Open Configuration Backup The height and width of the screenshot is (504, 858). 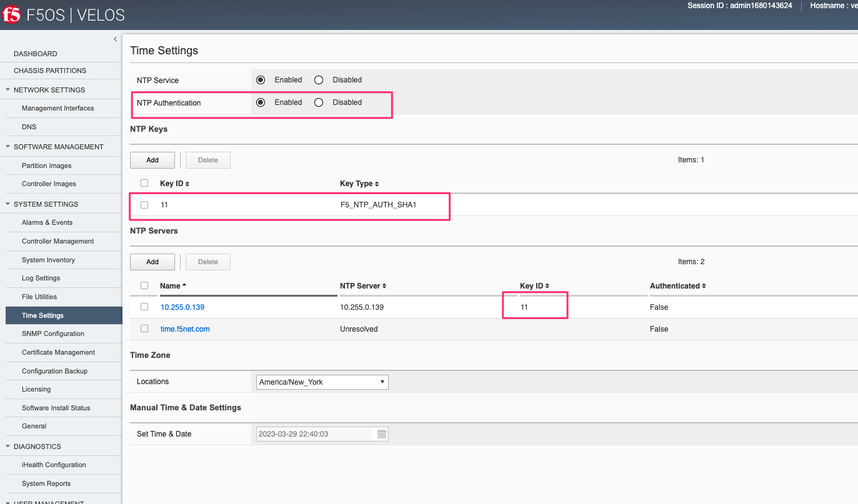(x=55, y=371)
